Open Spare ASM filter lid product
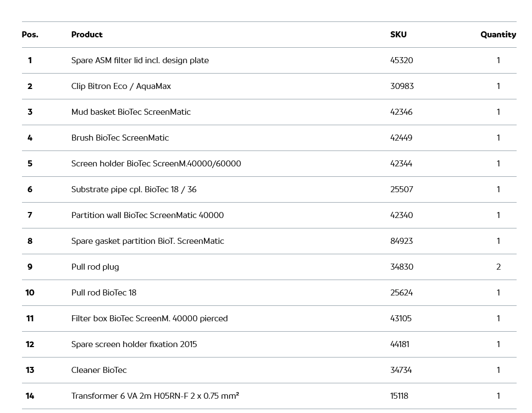The width and height of the screenshot is (532, 413). click(140, 60)
